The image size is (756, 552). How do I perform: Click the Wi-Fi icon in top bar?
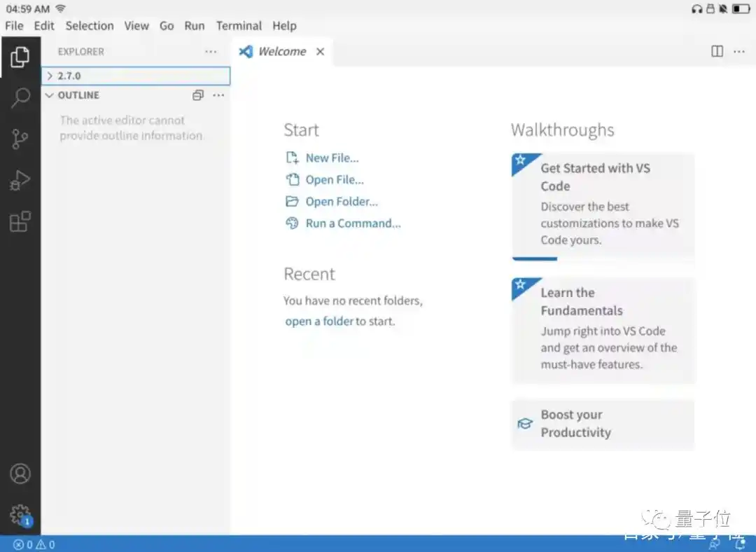60,8
